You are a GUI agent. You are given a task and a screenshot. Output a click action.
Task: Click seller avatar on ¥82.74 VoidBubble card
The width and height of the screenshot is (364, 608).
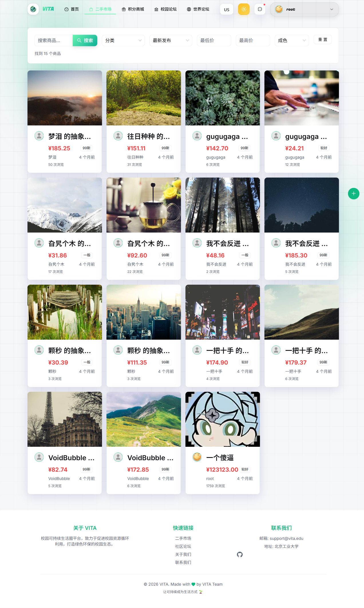[x=39, y=457]
